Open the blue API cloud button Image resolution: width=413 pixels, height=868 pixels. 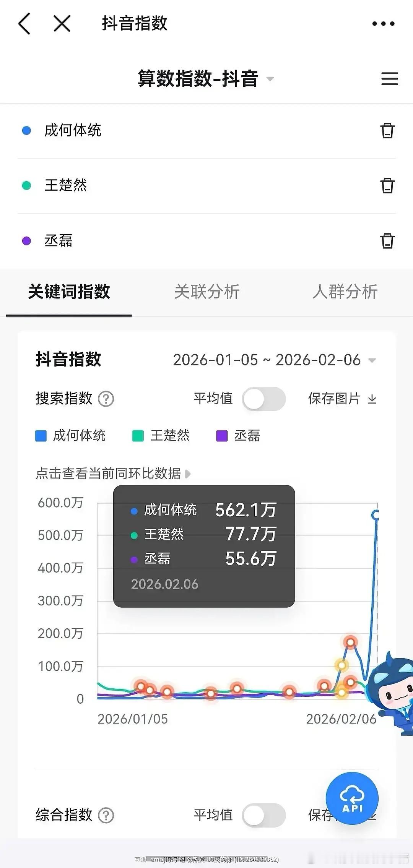(352, 798)
